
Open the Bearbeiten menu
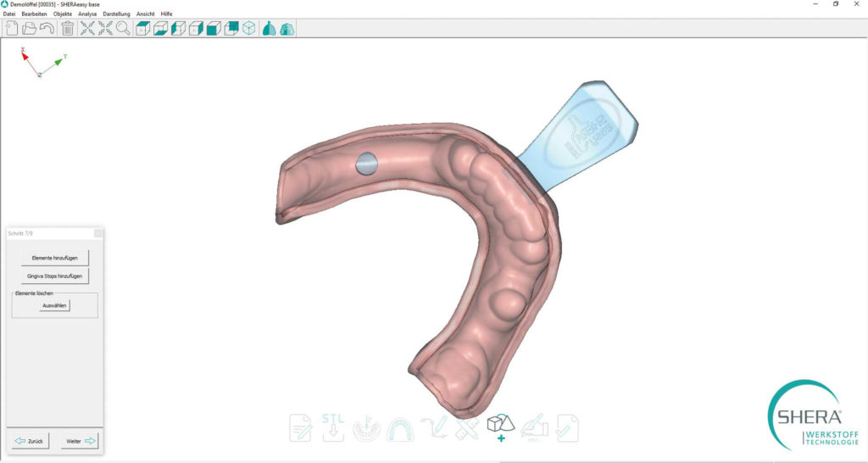(34, 14)
